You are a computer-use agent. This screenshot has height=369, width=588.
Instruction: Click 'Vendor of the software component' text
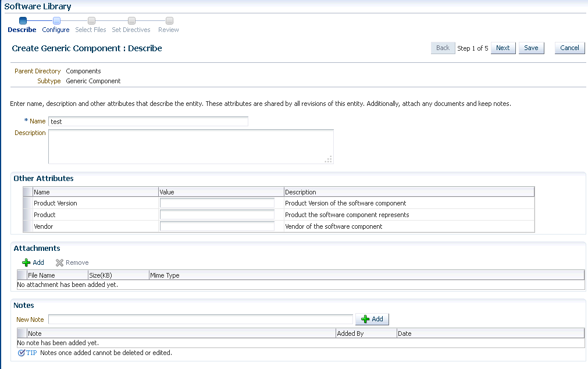[x=333, y=226]
